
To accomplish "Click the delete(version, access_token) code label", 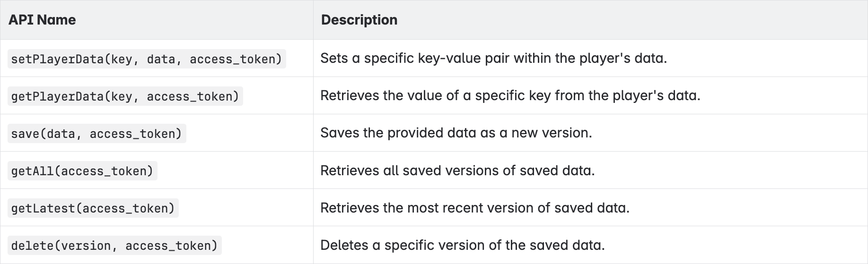I will (x=114, y=246).
